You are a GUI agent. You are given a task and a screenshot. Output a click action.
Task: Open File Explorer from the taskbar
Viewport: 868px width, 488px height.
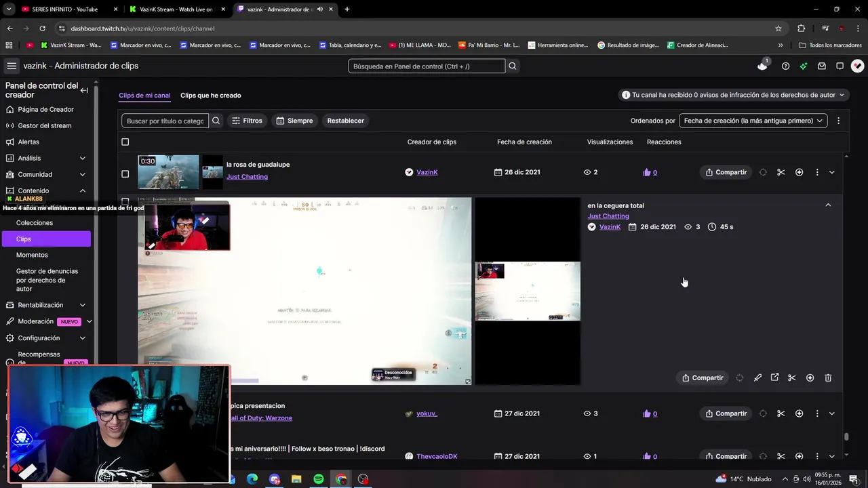[296, 479]
